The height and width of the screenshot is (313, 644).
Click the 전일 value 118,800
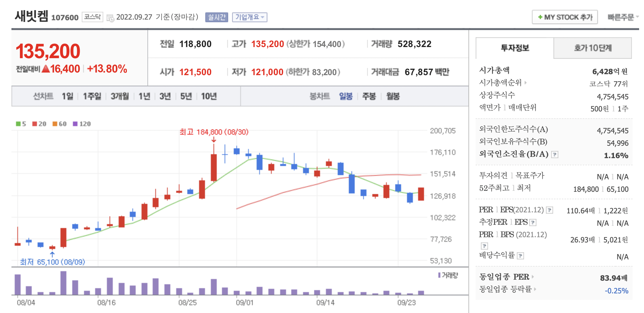[x=195, y=44]
